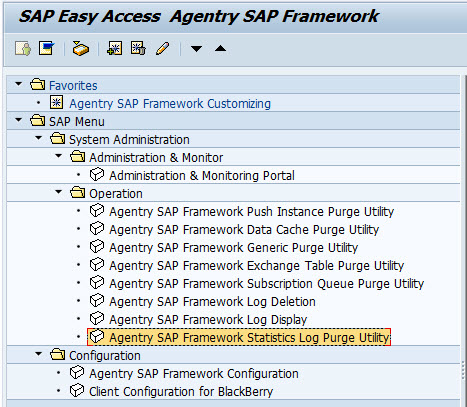Viewport: 467px width, 407px height.
Task: Click cube icon for Exchange Table Purge Utility
Action: (x=97, y=264)
